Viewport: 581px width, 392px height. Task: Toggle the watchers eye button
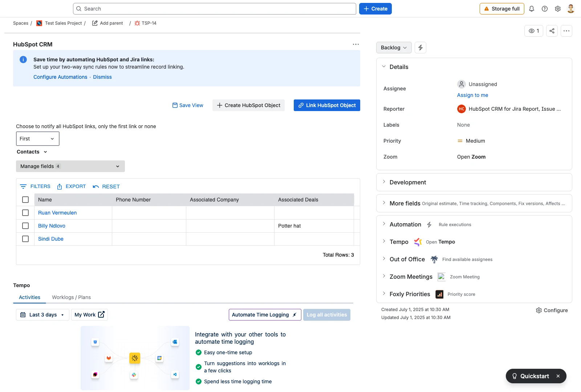point(534,31)
